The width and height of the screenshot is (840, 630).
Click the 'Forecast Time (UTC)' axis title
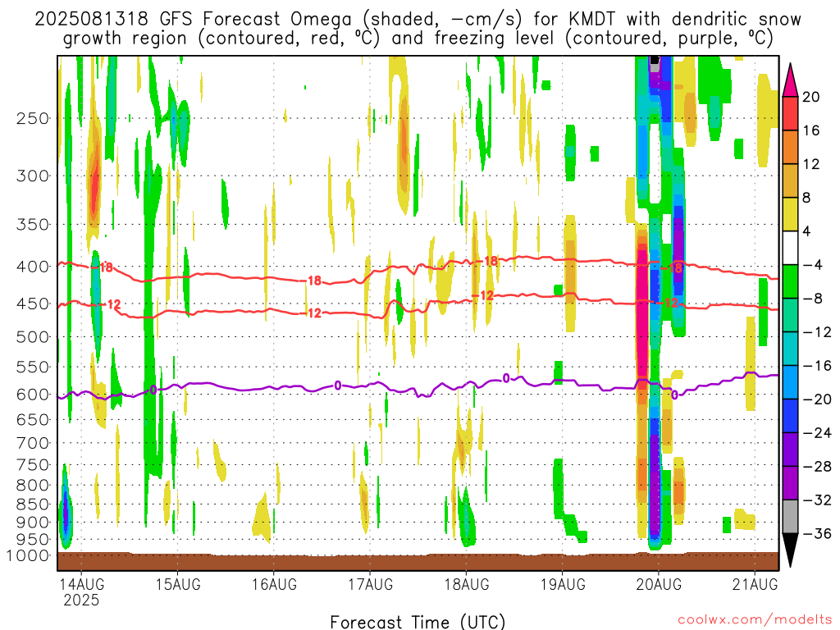[418, 622]
